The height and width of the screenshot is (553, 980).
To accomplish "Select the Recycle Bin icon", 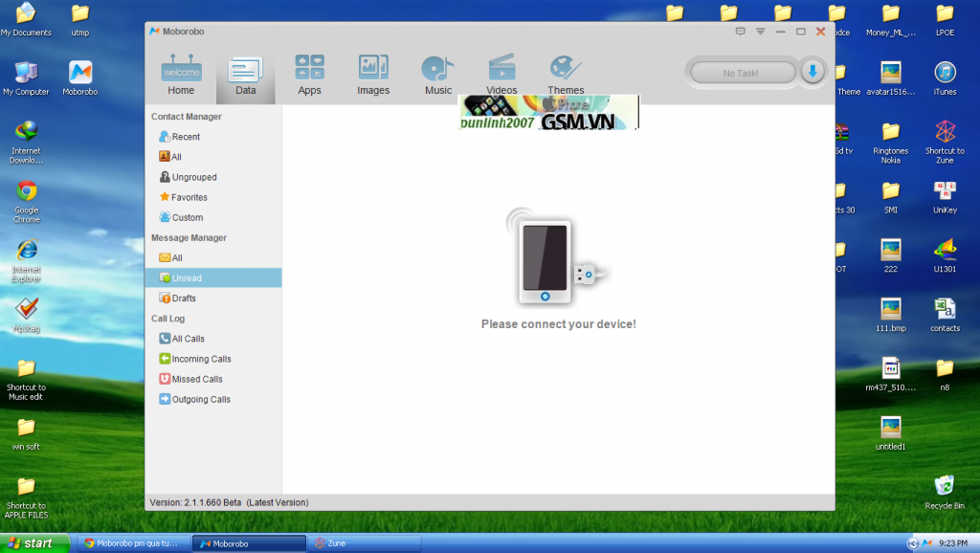I will tap(945, 493).
